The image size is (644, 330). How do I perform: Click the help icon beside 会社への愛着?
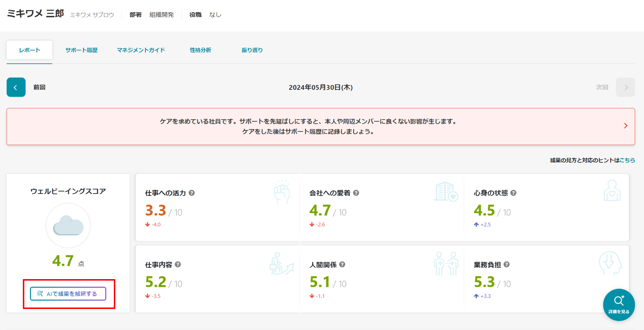356,193
